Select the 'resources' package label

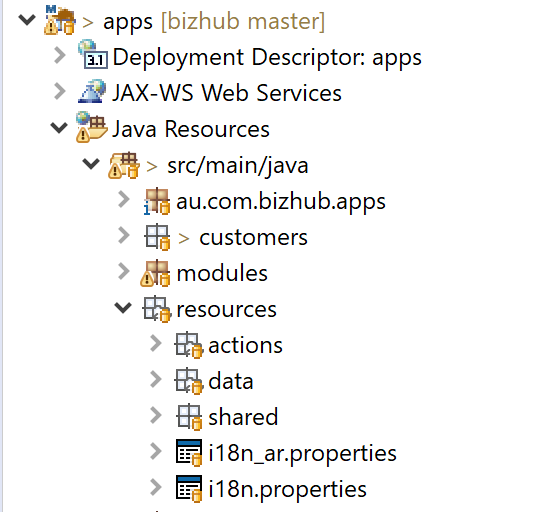(x=227, y=310)
